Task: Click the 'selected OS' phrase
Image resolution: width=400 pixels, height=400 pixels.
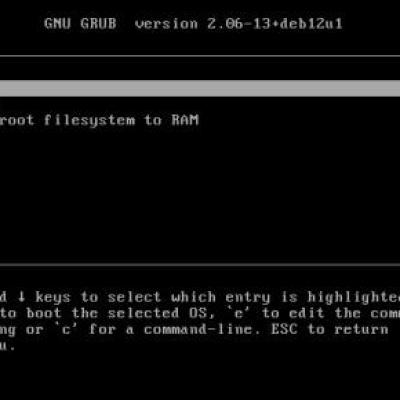Action: pos(157,313)
